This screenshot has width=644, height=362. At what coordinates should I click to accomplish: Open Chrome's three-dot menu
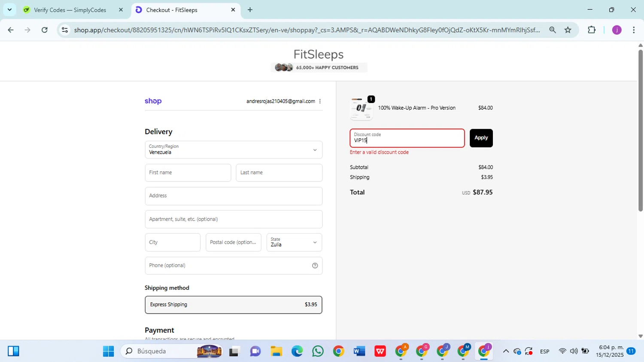point(634,30)
